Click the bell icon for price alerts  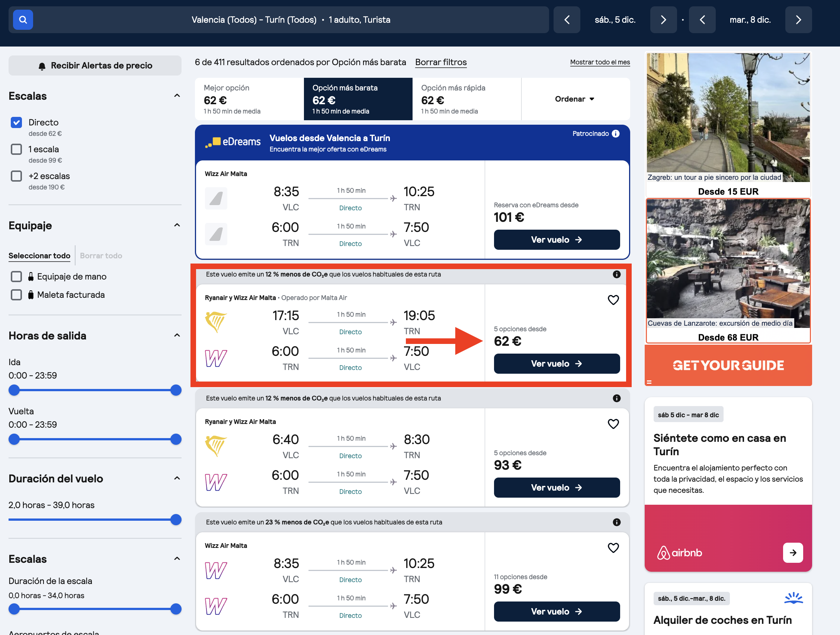(42, 66)
